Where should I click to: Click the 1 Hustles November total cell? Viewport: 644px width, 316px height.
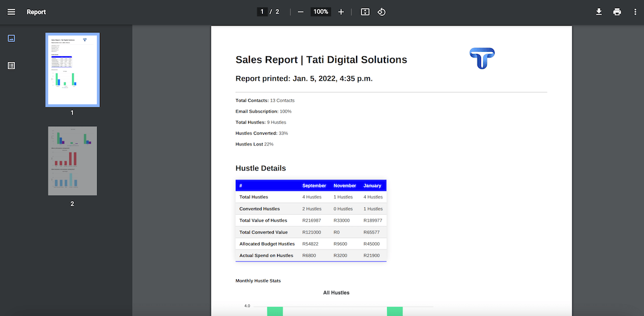pos(343,197)
